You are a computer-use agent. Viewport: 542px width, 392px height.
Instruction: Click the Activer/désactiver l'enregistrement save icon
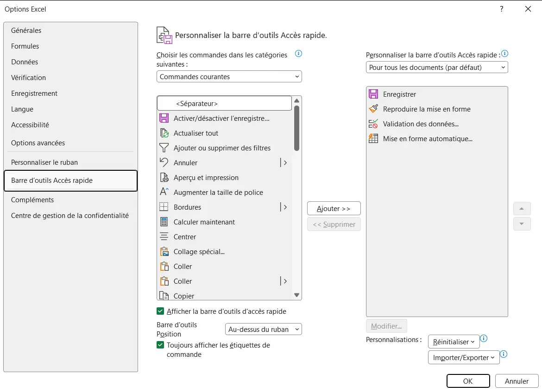pyautogui.click(x=164, y=118)
